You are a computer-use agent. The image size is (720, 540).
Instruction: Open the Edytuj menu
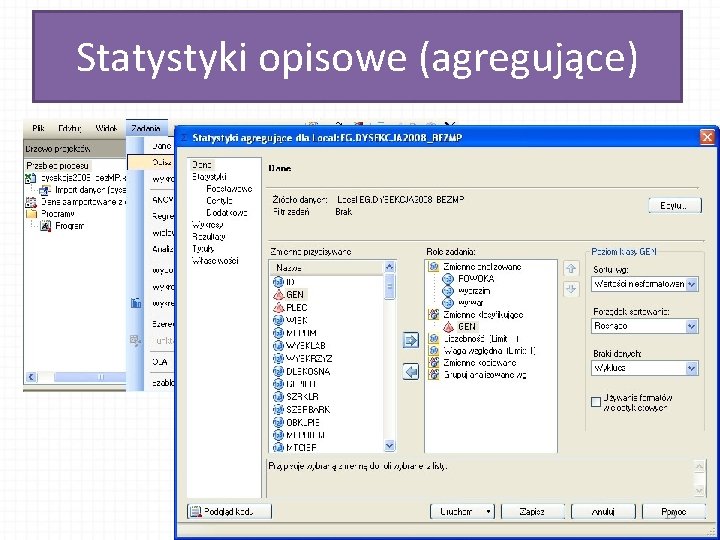70,129
